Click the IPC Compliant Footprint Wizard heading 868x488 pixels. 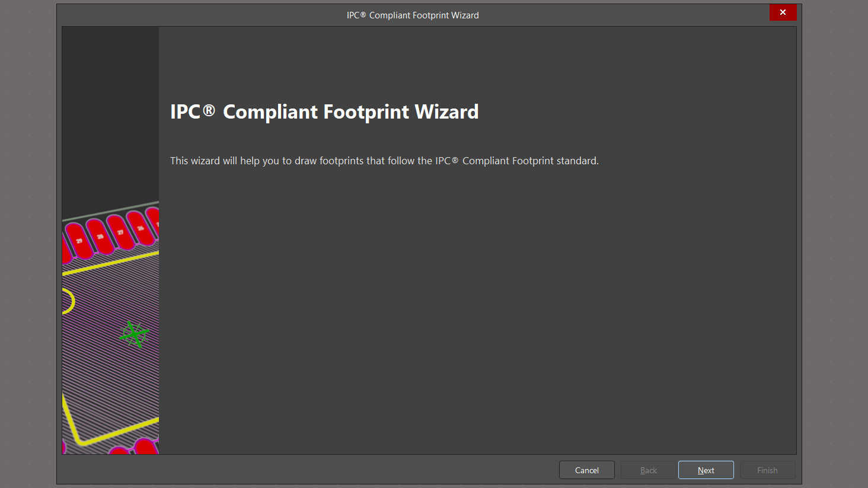[324, 111]
